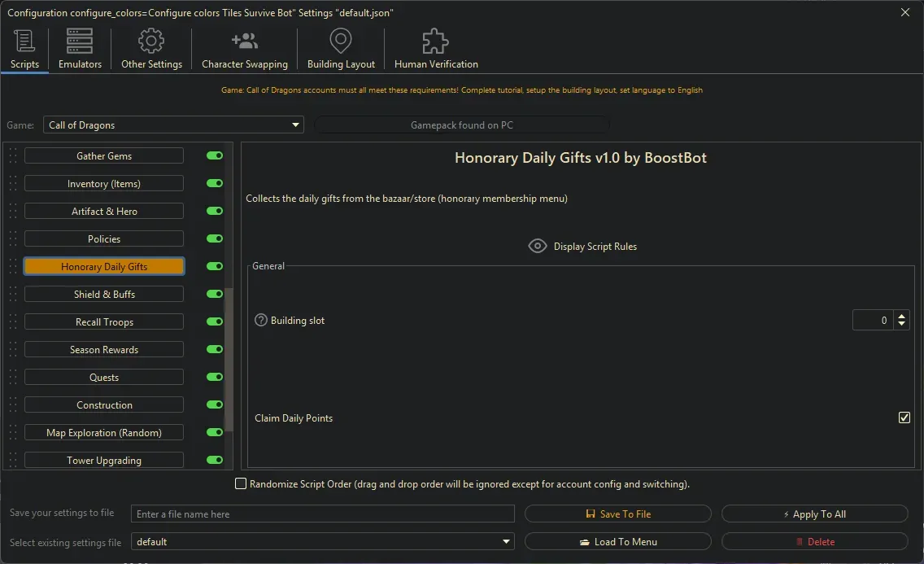Open Emulators settings via its icon
The image size is (924, 564).
pos(79,41)
